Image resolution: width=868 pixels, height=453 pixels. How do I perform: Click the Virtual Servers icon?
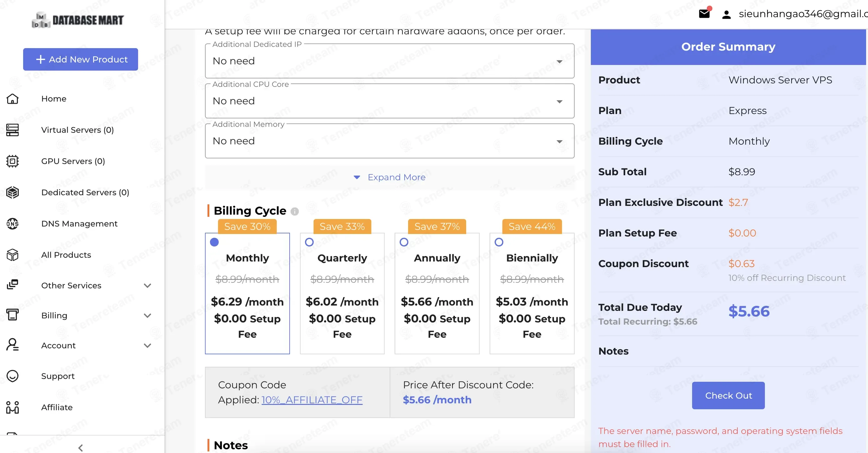(12, 130)
